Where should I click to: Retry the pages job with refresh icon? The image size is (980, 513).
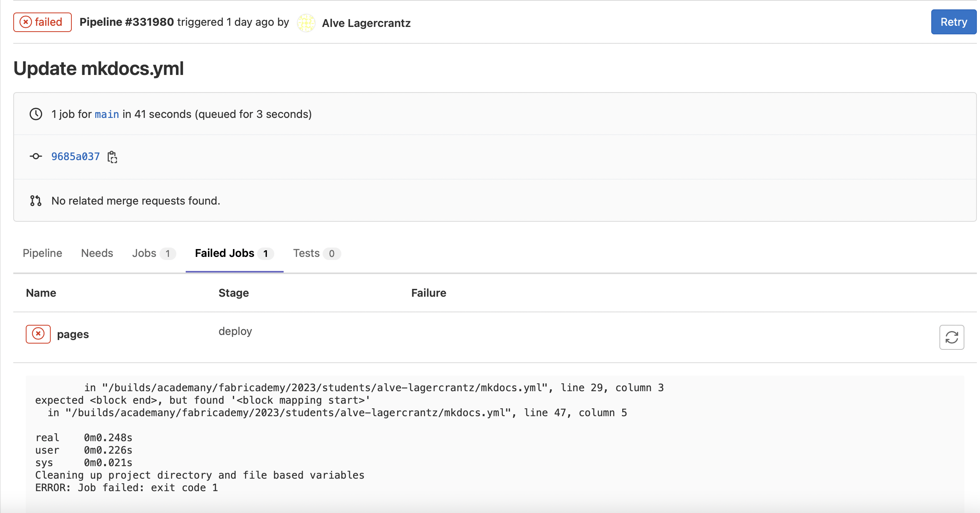tap(952, 337)
